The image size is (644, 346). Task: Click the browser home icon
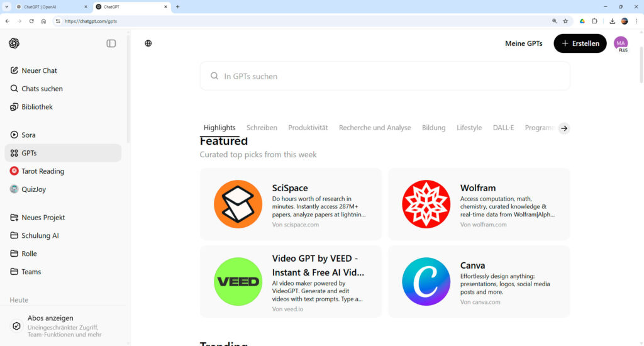click(43, 21)
